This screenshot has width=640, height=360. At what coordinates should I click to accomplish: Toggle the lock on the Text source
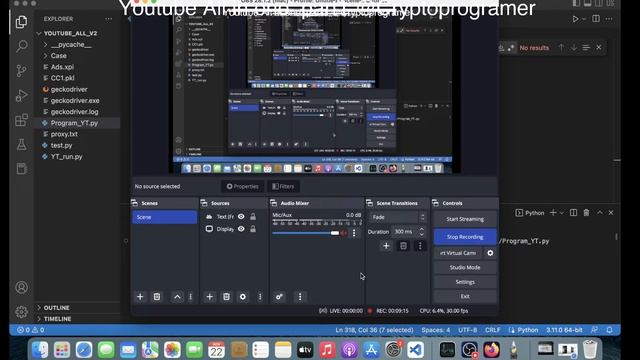pyautogui.click(x=253, y=217)
